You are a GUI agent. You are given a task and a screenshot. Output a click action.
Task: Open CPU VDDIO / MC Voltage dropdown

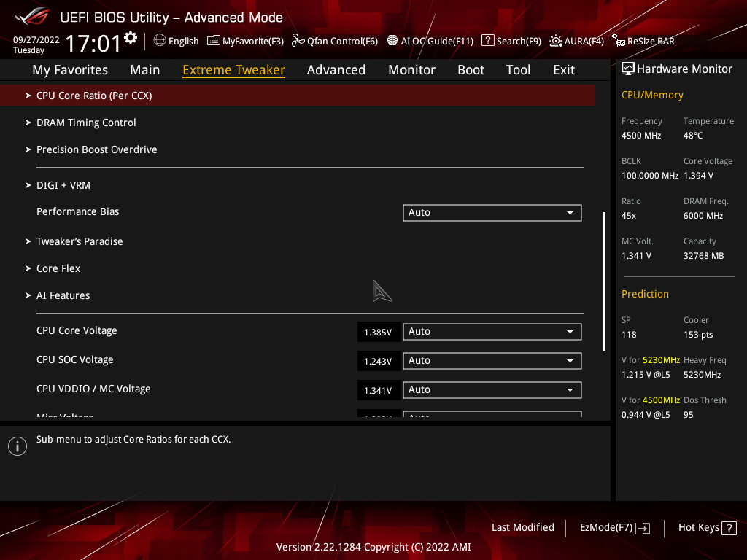(492, 390)
